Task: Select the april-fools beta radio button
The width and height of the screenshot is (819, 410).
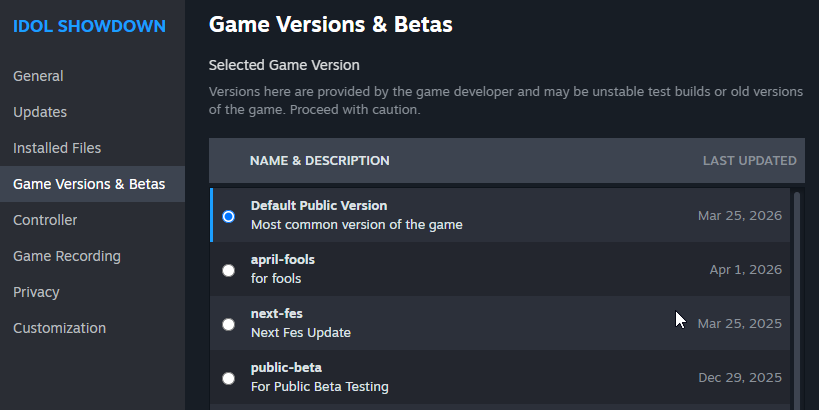Action: tap(229, 270)
